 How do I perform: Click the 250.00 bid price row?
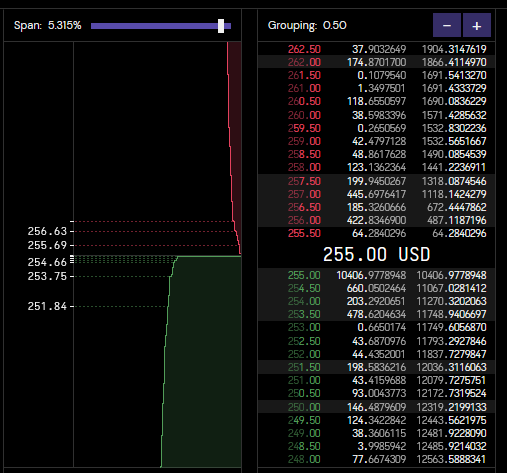pos(376,407)
